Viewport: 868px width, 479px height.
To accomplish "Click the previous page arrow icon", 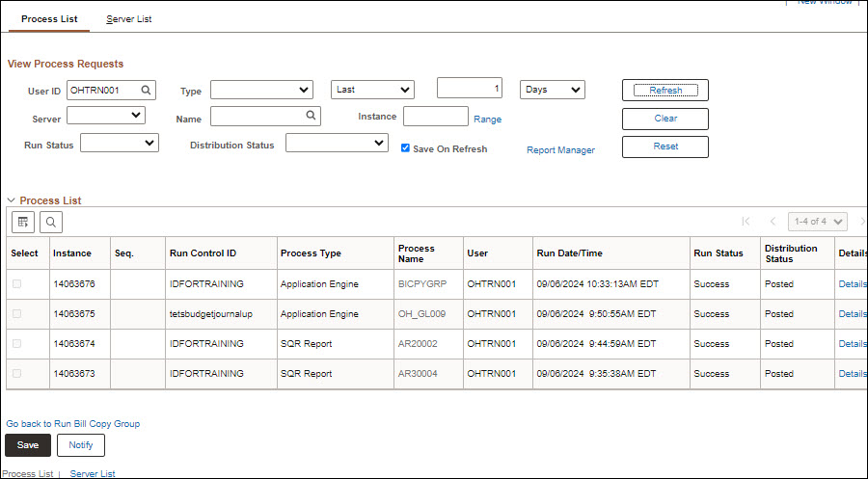I will (773, 222).
